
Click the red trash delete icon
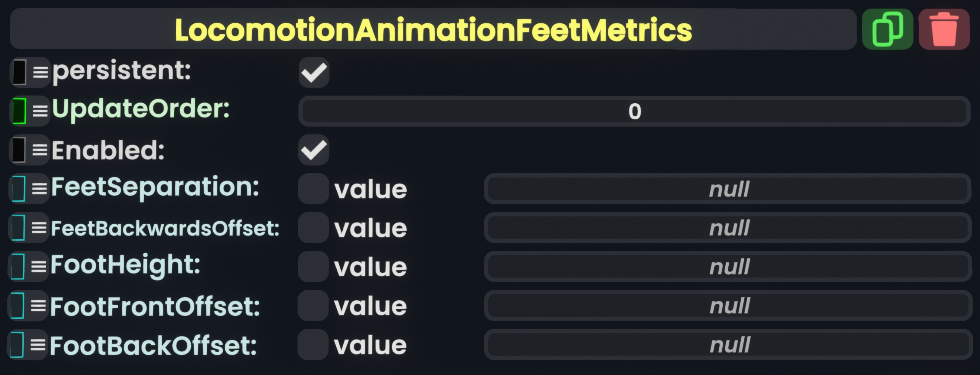(944, 29)
